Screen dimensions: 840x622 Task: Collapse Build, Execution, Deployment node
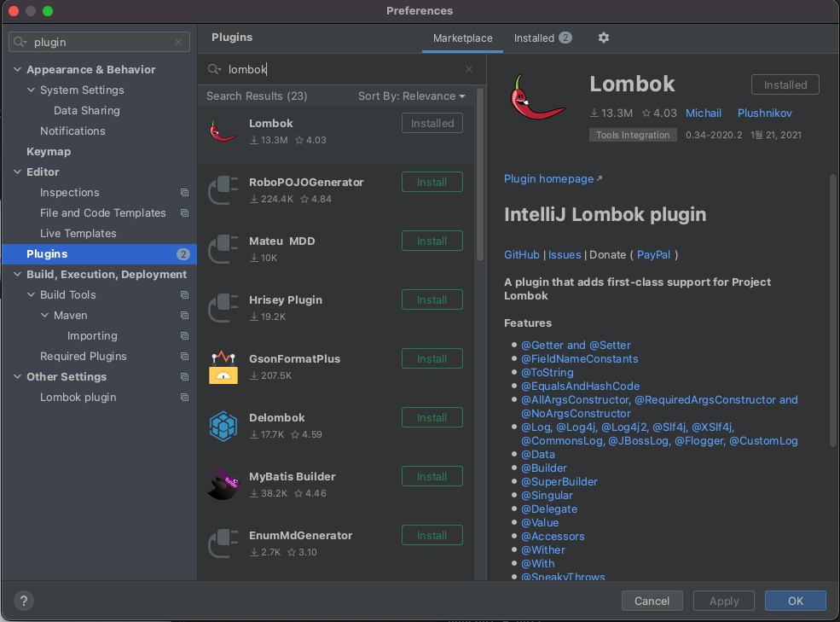[17, 274]
